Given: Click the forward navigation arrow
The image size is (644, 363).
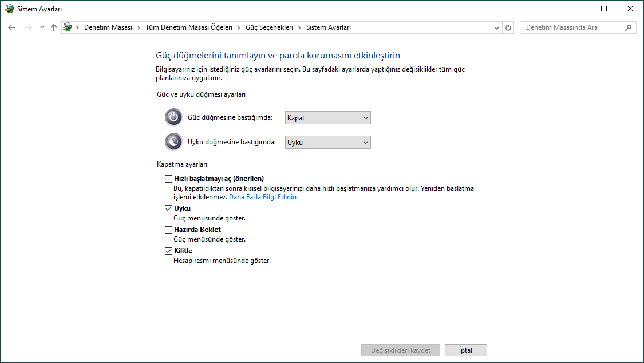Looking at the screenshot, I should coord(29,27).
